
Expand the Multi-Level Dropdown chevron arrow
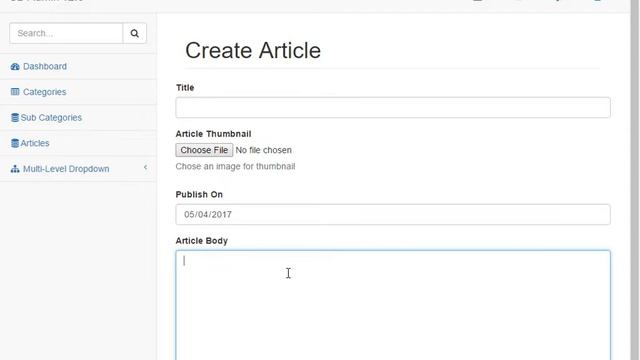click(x=145, y=167)
